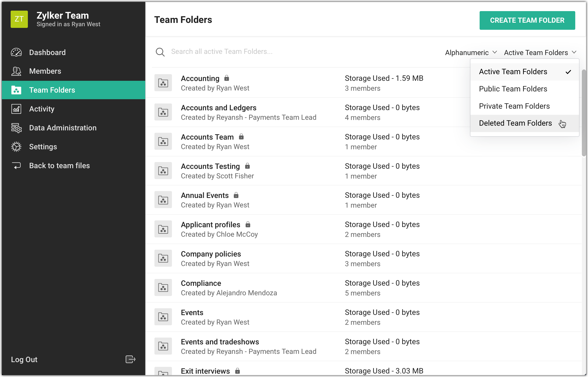Choose Private Team Folders filter
The height and width of the screenshot is (377, 588).
pos(514,106)
